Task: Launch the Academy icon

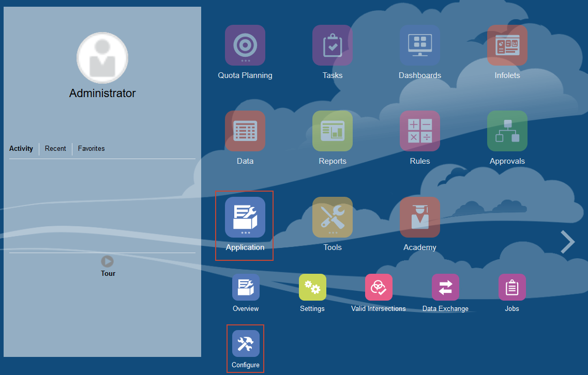Action: [x=420, y=217]
